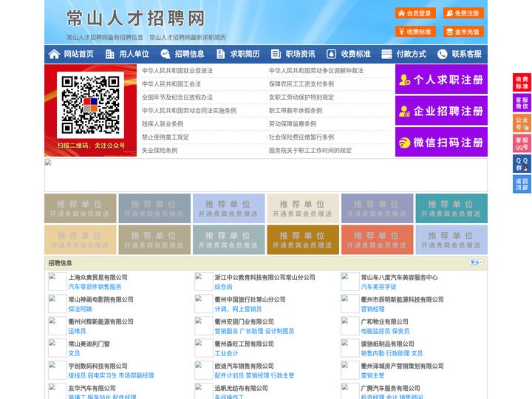Click the person icon on 企业招聘注册
532x399 pixels.
[x=404, y=111]
